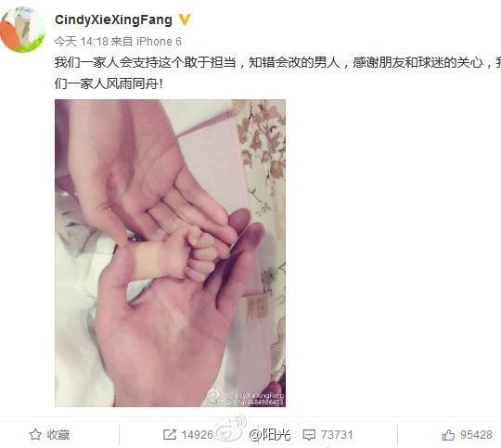Viewport: 501px width, 448px height.
Task: Click the orange verified V badge
Action: 185,20
